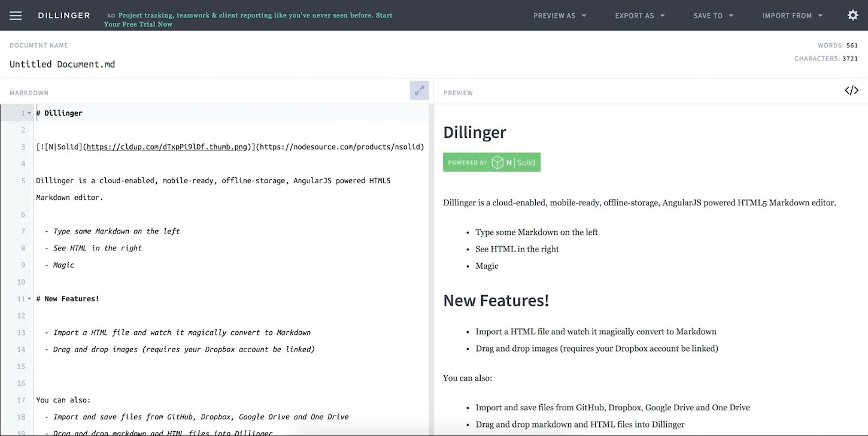Edit the document name field
Screen dimensions: 868x436
pyautogui.click(x=62, y=64)
